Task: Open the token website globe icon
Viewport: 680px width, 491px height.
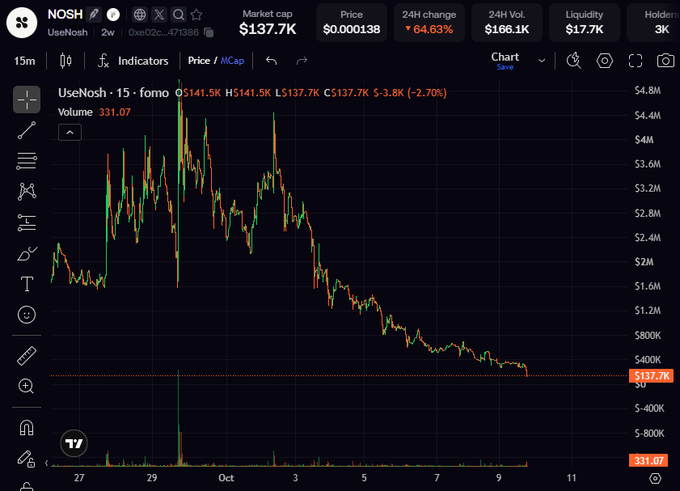Action: coord(140,15)
